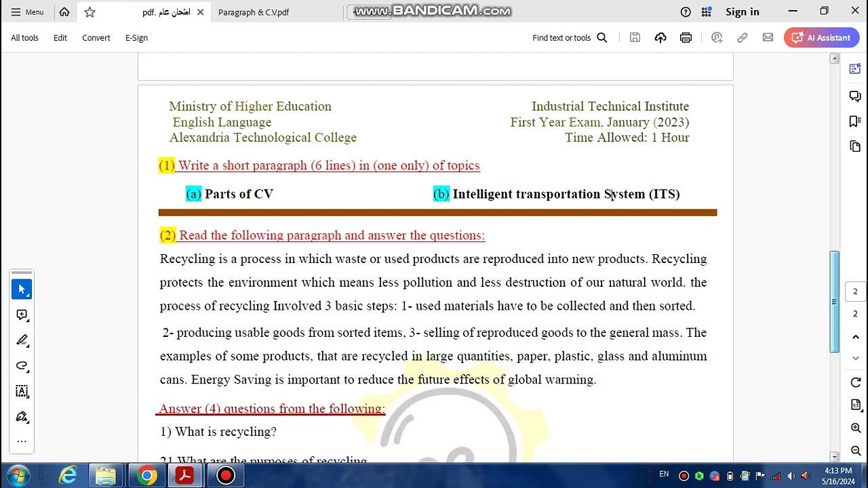Open Google Chrome from the taskbar
Screen dimensions: 868x488
point(146,476)
